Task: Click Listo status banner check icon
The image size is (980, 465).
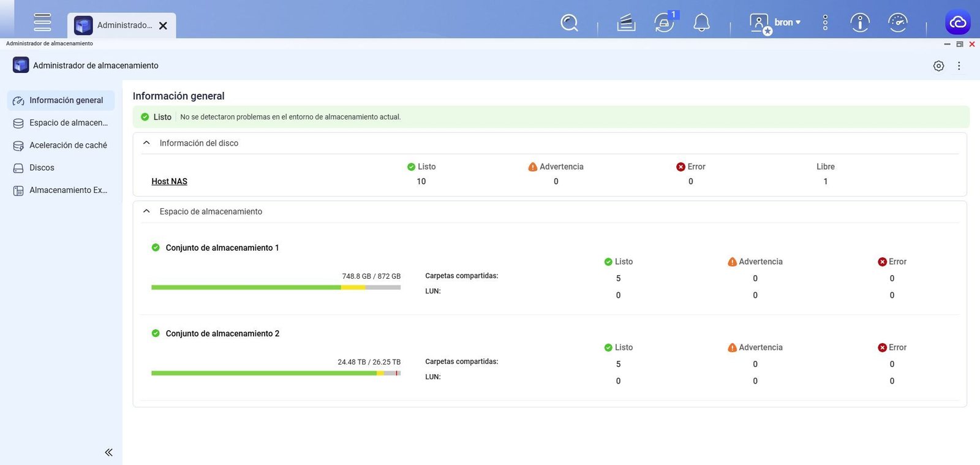Action: [145, 117]
